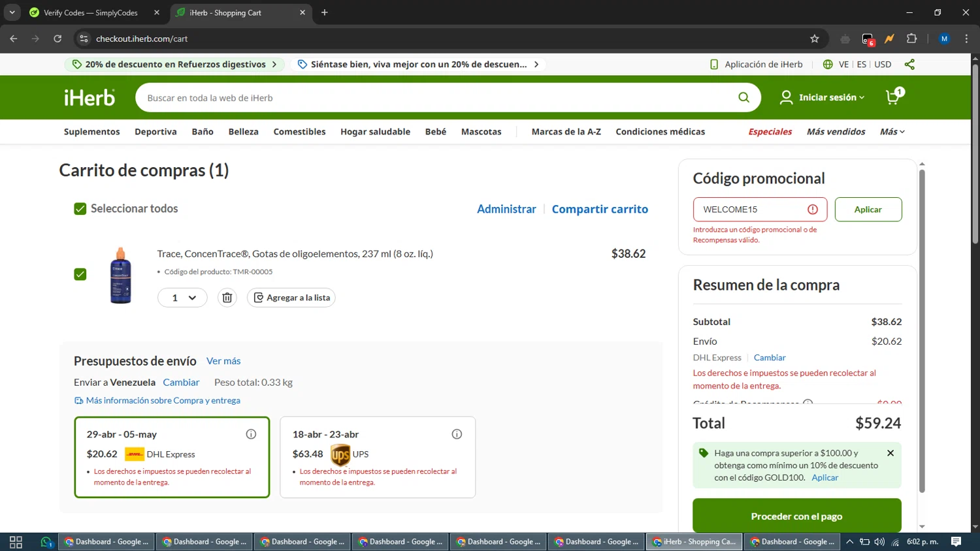Open Marcas de la A-Z
The height and width of the screenshot is (551, 980).
pyautogui.click(x=566, y=131)
